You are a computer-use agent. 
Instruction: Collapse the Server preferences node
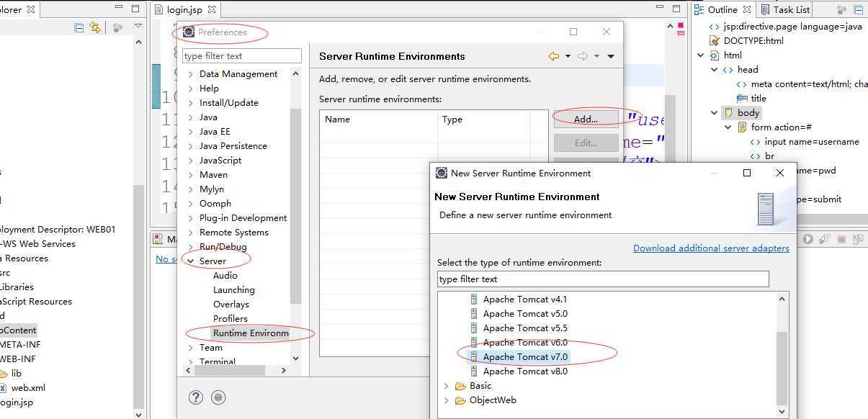(190, 261)
